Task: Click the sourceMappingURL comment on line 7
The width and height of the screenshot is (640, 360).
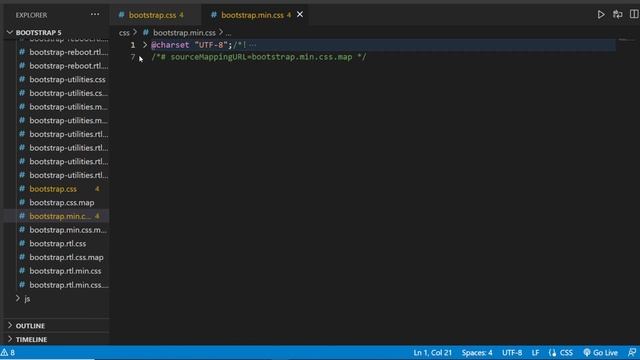Action: [x=259, y=57]
